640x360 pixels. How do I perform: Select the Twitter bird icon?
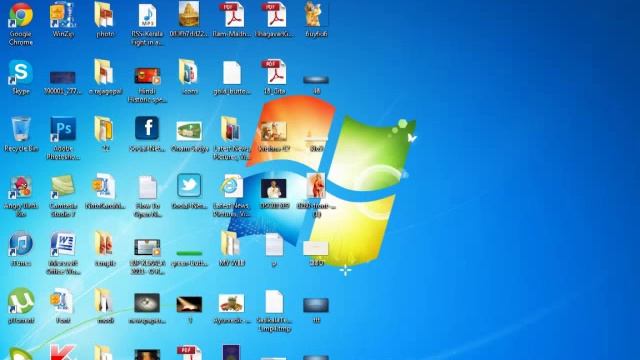pos(189,185)
